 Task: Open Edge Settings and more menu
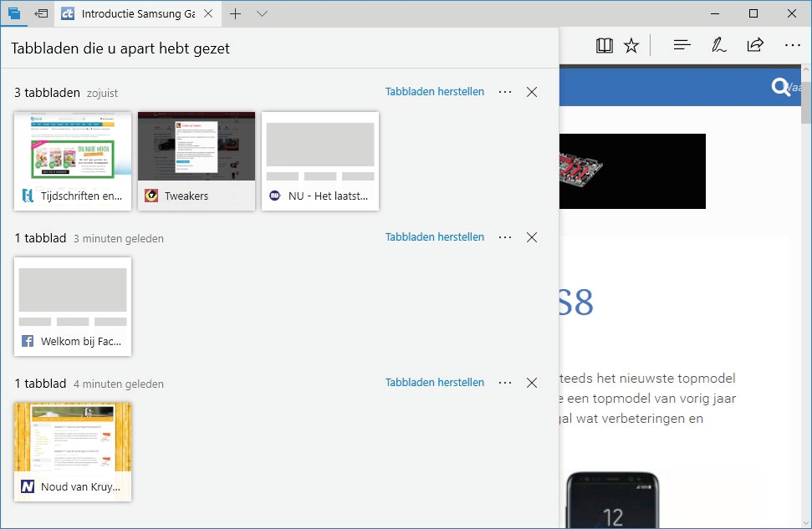point(792,45)
